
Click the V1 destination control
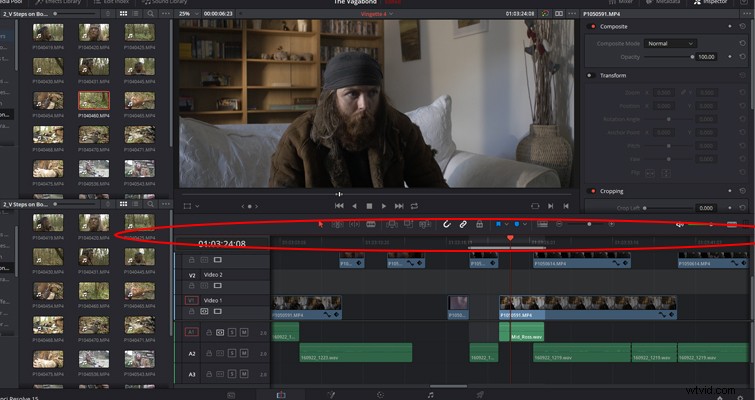tap(192, 300)
